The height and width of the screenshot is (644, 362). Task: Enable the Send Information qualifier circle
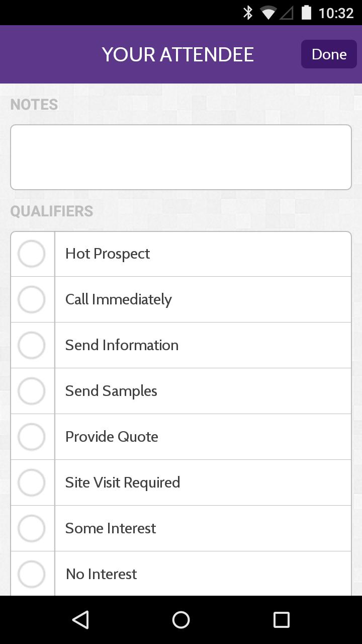pyautogui.click(x=32, y=345)
